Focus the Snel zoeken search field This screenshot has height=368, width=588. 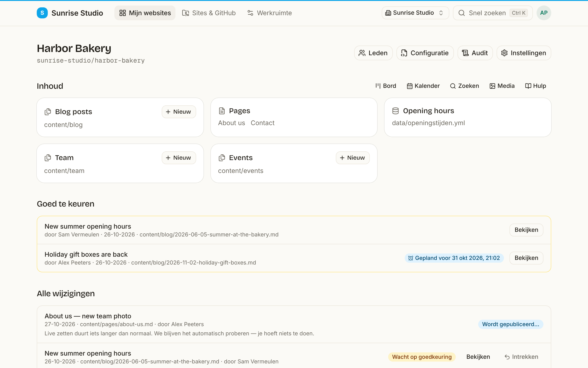pos(493,13)
